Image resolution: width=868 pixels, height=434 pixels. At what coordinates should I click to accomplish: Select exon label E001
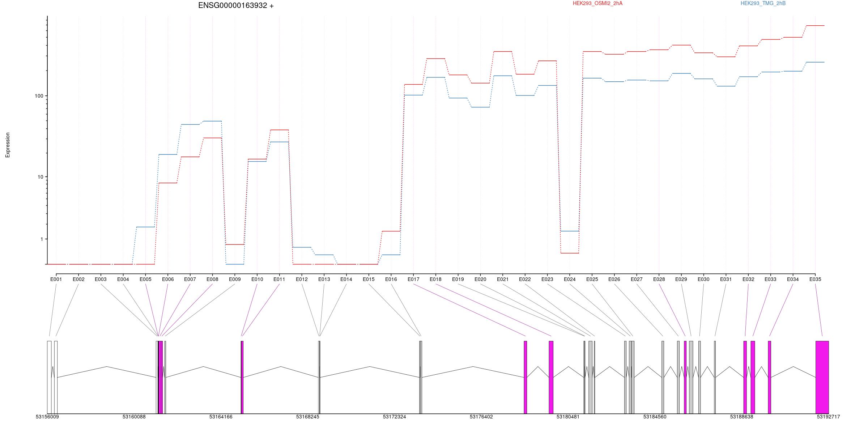[56, 279]
